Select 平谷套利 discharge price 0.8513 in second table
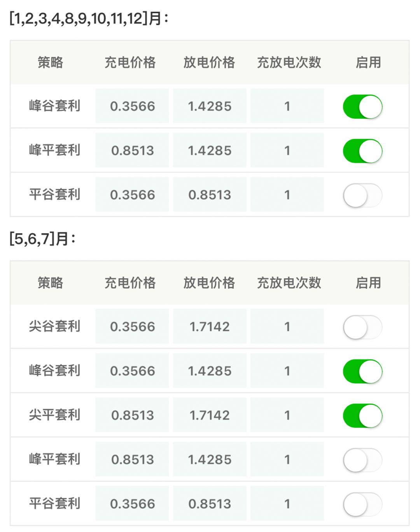 pyautogui.click(x=209, y=503)
